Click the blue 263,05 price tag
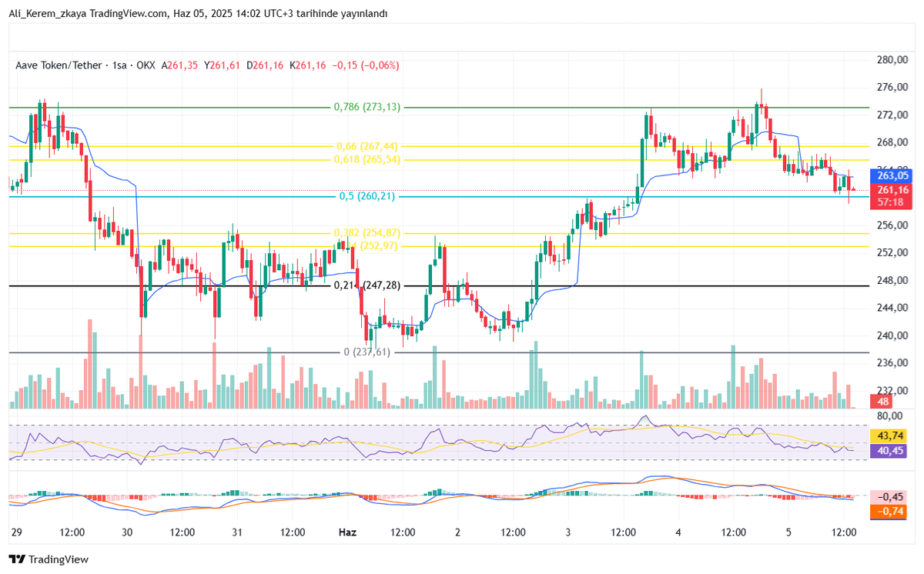924x574 pixels. (892, 175)
